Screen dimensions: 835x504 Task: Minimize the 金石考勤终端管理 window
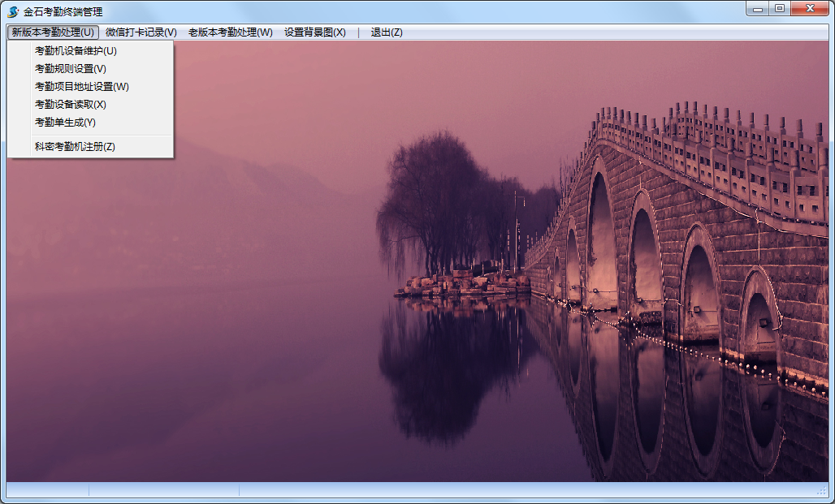[x=758, y=8]
